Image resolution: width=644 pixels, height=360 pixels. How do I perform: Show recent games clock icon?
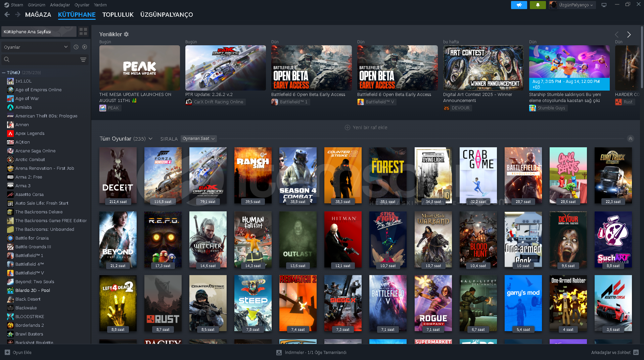click(76, 47)
